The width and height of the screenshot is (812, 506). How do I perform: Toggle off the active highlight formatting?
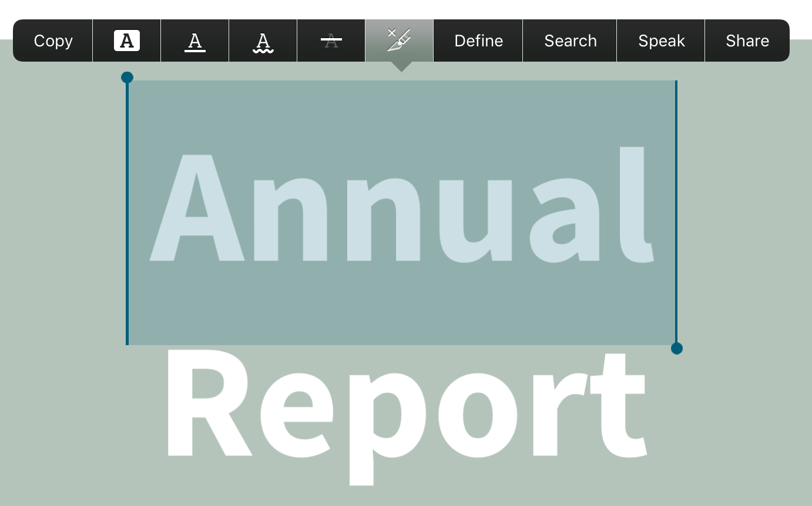coord(399,41)
